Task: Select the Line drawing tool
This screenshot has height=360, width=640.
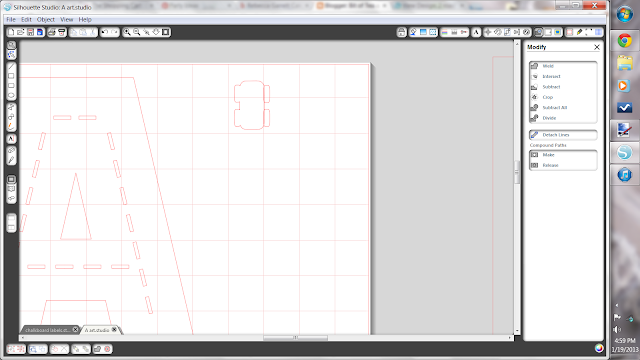Action: (x=11, y=66)
